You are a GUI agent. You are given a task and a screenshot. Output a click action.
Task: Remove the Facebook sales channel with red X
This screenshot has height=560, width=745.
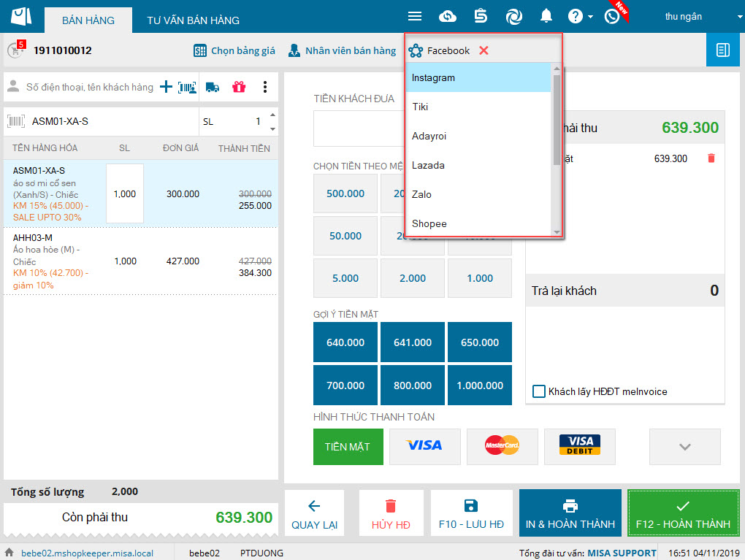(484, 50)
